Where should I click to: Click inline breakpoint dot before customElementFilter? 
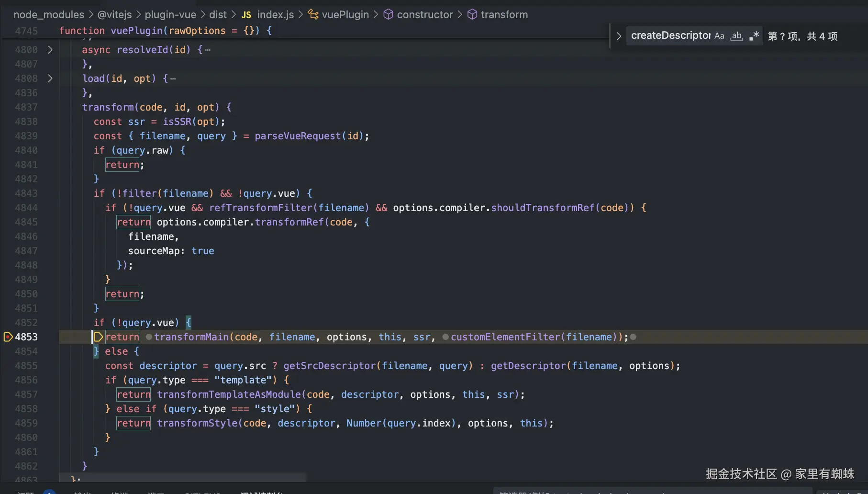click(445, 337)
